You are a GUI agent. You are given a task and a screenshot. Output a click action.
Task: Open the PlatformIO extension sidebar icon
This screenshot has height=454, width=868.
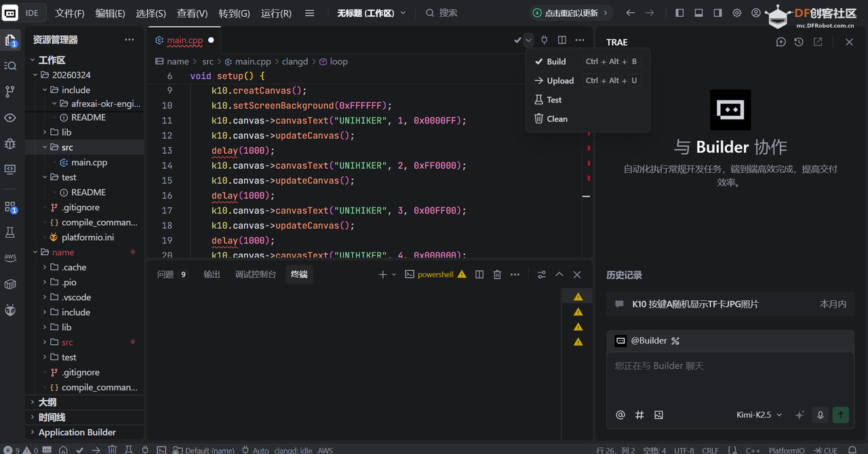coord(9,310)
